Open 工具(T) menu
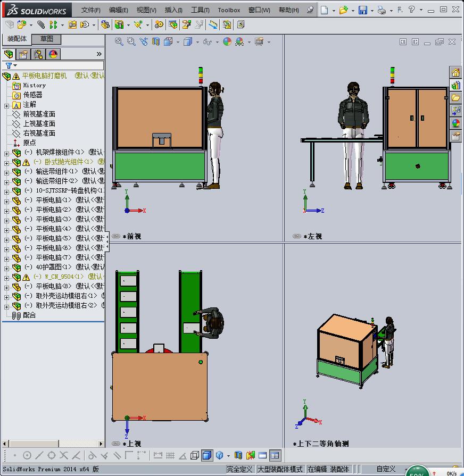 click(200, 10)
